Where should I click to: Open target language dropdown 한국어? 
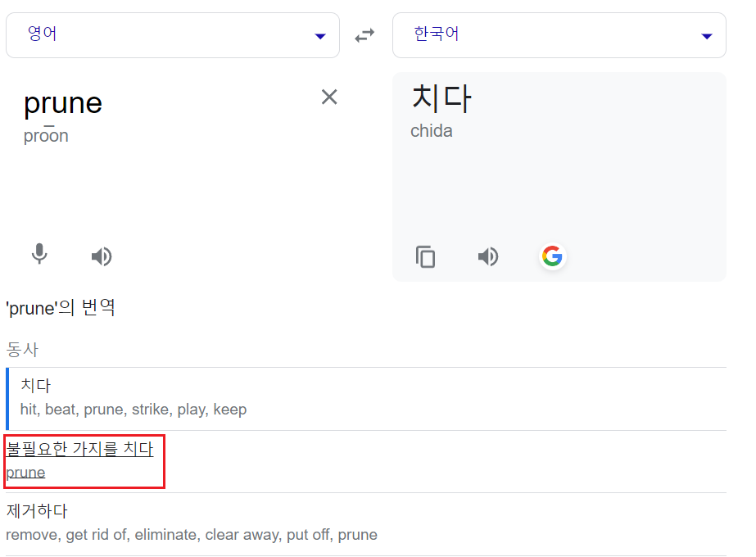pyautogui.click(x=559, y=35)
